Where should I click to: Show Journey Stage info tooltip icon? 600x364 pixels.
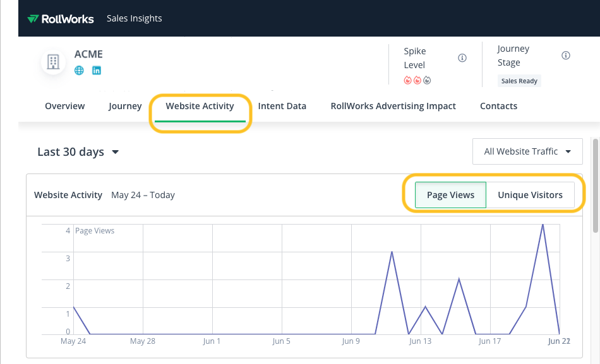pos(566,56)
